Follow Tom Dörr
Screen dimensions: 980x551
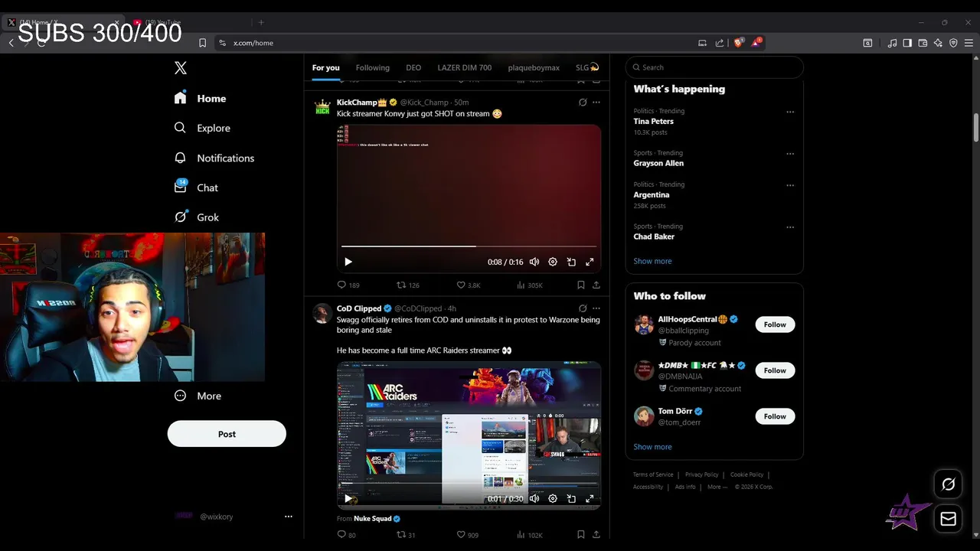775,416
